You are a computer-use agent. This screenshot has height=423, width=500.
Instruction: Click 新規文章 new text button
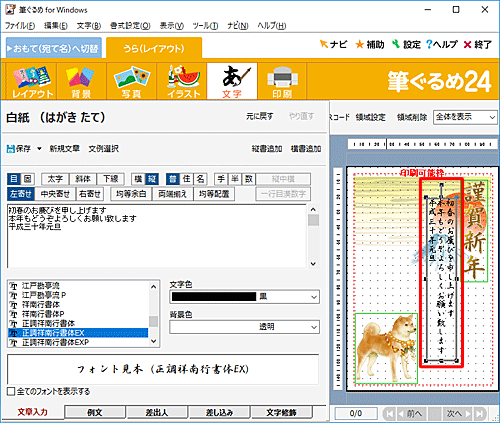[x=65, y=149]
